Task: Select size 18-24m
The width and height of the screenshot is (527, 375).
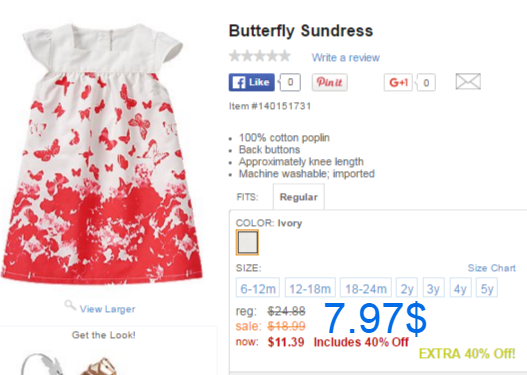Action: point(366,288)
